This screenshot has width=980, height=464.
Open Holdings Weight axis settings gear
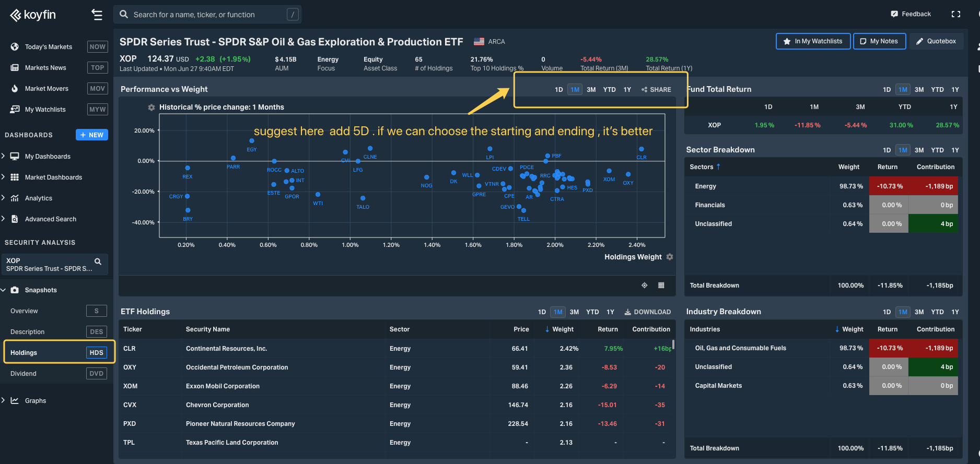click(x=670, y=257)
